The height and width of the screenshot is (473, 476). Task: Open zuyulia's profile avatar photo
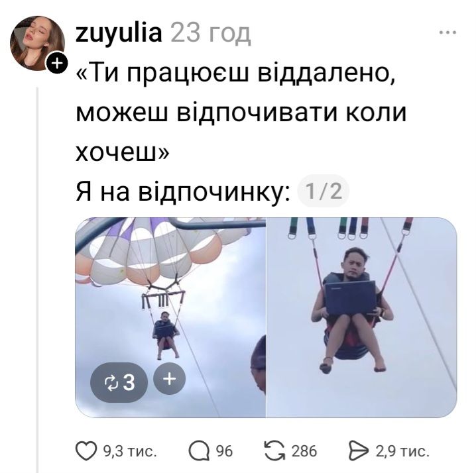point(36,43)
